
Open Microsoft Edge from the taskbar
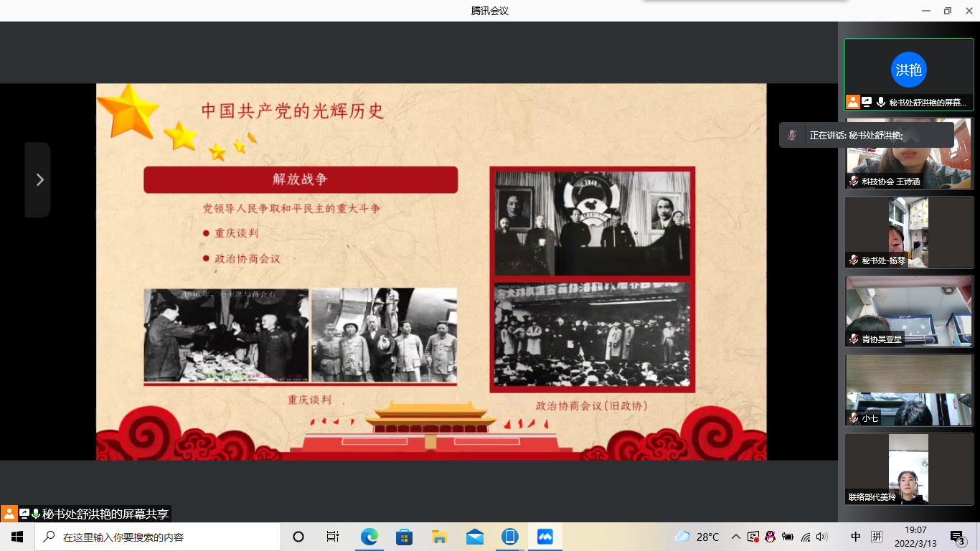[369, 537]
